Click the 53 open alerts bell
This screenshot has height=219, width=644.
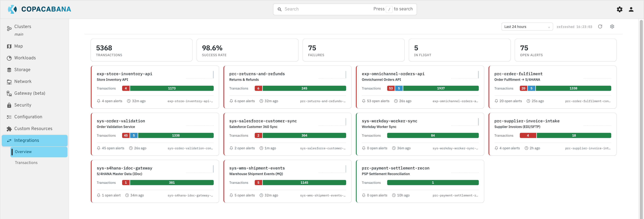tap(364, 101)
